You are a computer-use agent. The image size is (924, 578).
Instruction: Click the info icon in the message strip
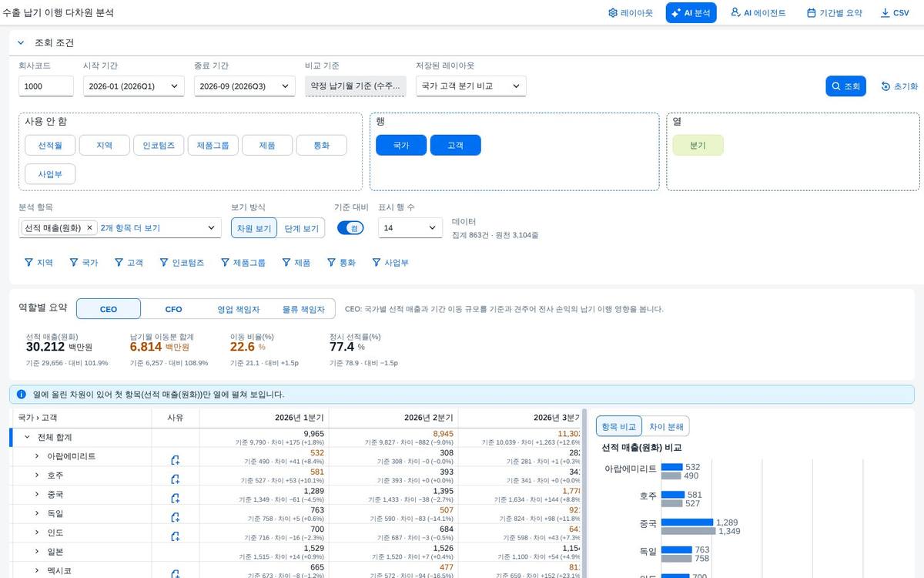pyautogui.click(x=22, y=394)
